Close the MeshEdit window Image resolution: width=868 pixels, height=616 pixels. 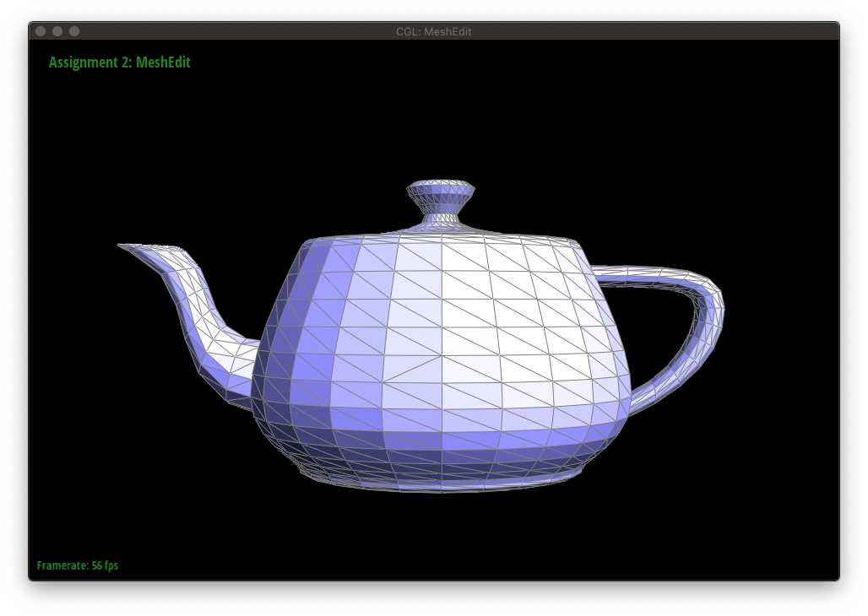(41, 31)
